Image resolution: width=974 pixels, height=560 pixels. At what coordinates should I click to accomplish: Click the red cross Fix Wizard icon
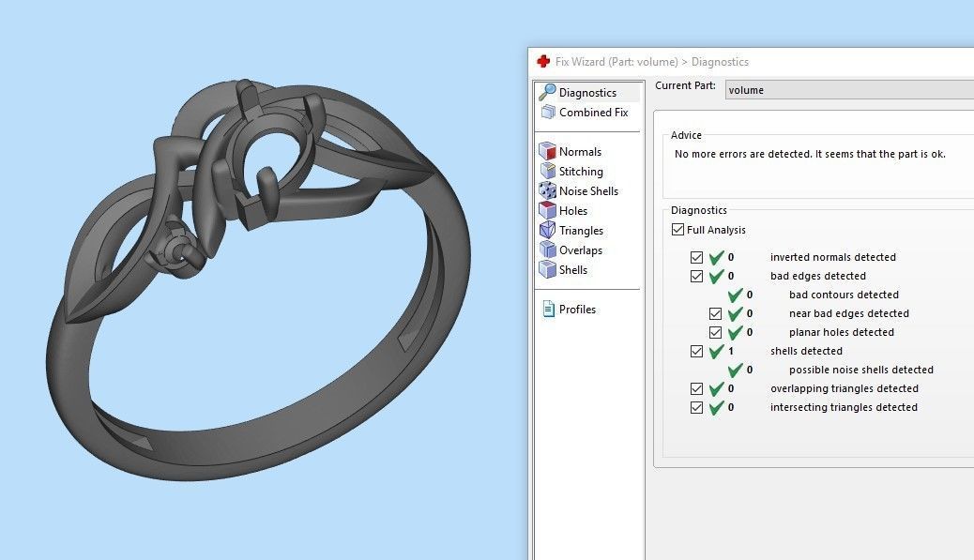(543, 62)
